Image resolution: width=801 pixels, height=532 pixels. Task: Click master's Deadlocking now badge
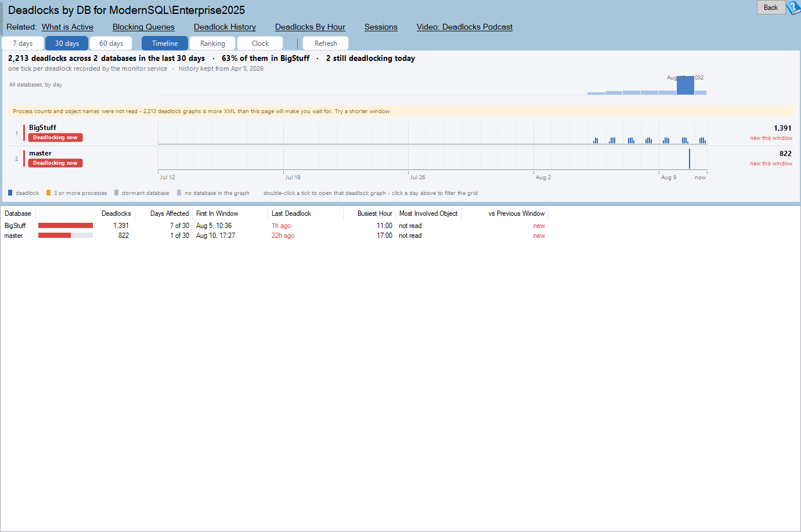tap(55, 163)
